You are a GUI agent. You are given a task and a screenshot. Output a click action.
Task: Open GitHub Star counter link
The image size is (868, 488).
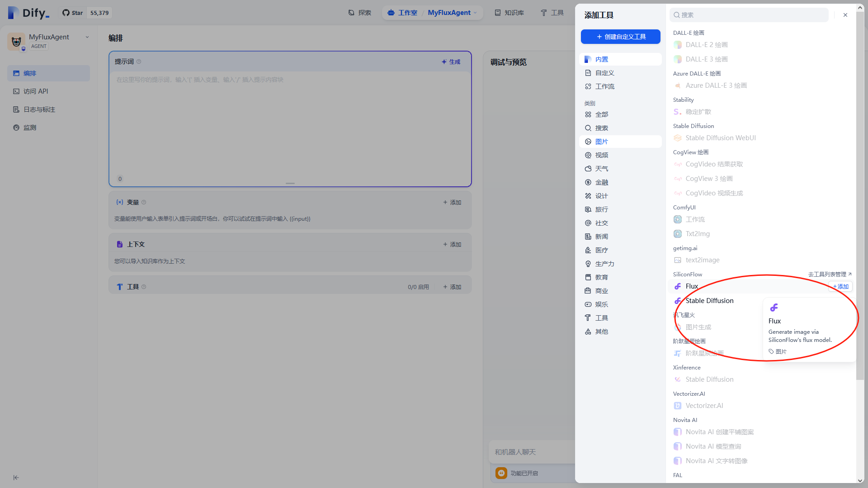pyautogui.click(x=86, y=13)
